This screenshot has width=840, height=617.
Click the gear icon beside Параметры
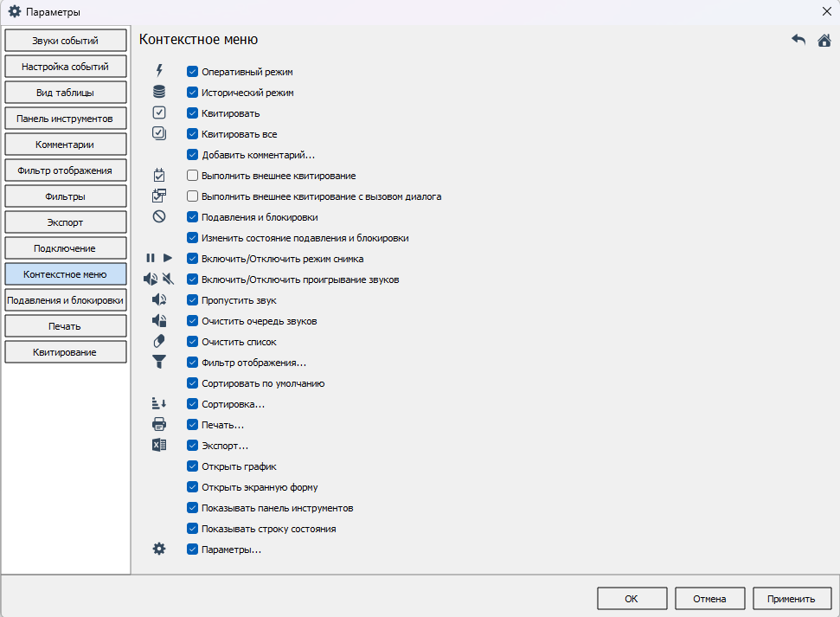coord(158,549)
